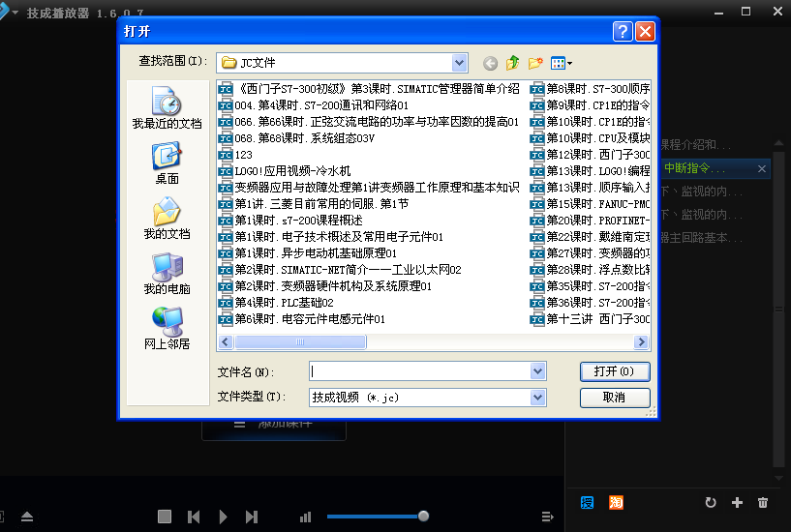Adjust the volume slider
The image size is (791, 532).
coord(376,517)
